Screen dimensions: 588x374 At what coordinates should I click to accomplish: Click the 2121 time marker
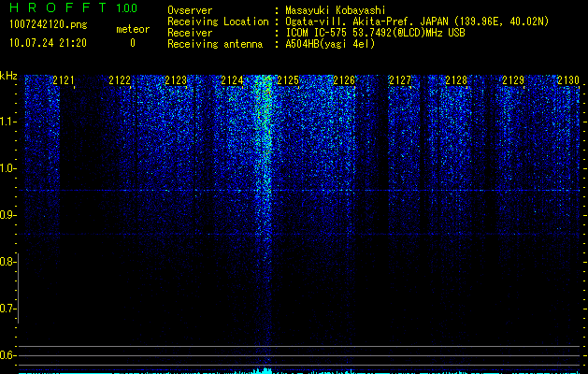click(64, 80)
